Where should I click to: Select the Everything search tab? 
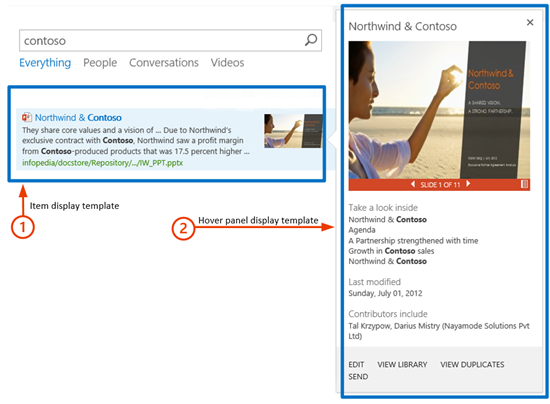45,63
